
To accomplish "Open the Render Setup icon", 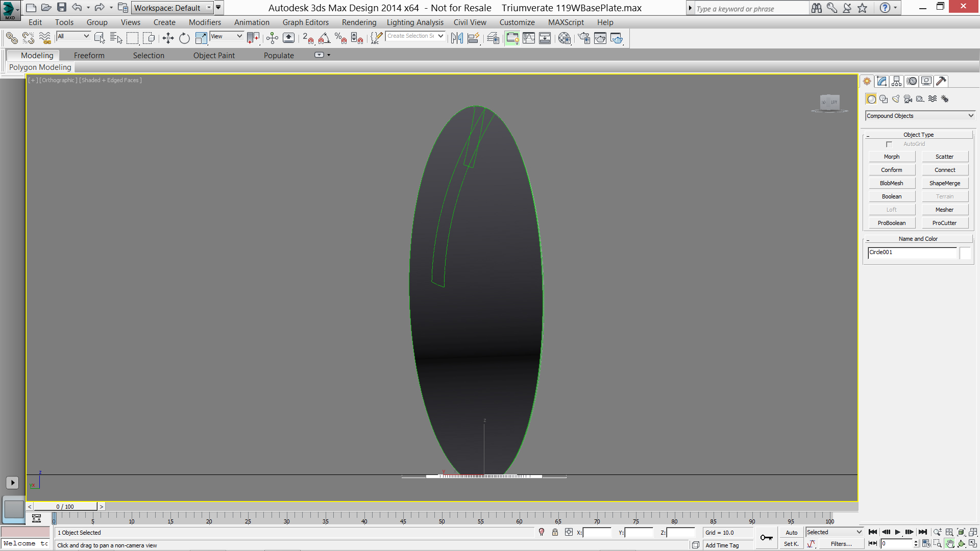I will [x=584, y=38].
